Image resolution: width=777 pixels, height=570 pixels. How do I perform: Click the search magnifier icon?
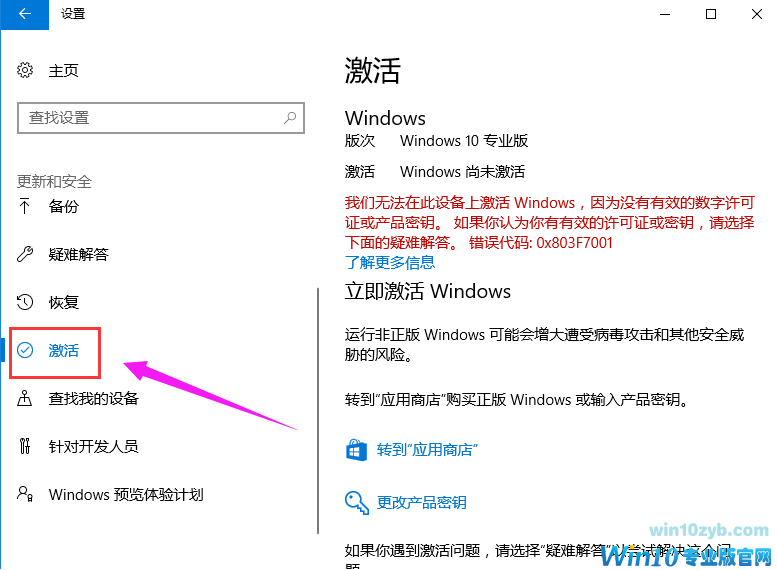click(x=290, y=118)
